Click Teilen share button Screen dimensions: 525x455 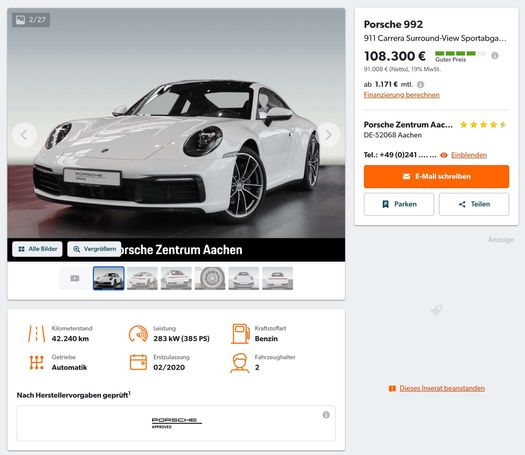click(x=474, y=204)
